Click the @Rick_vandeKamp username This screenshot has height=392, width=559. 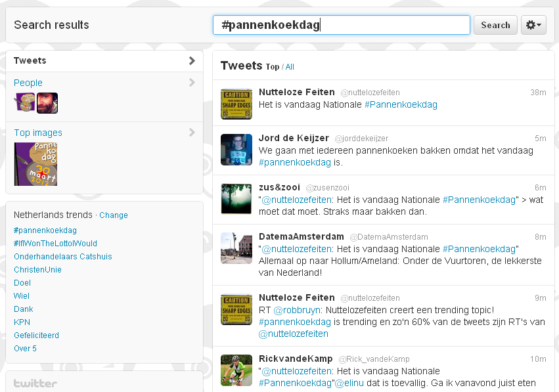(374, 359)
